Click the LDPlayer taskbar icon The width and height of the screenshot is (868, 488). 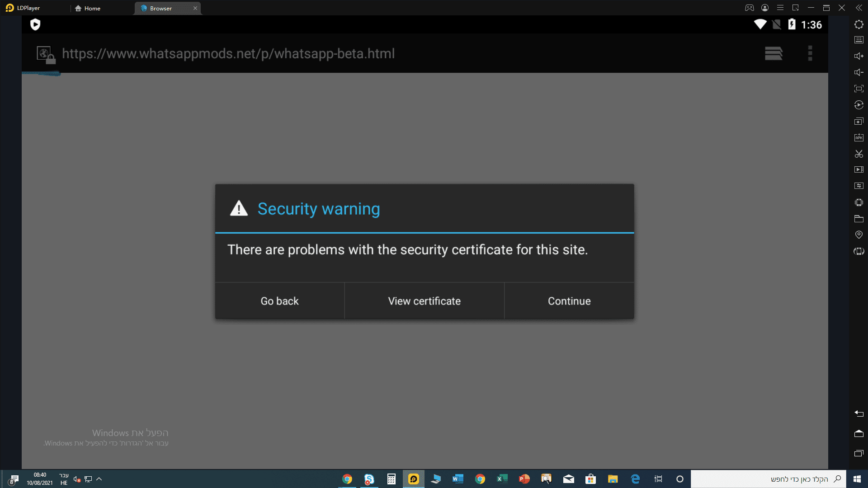point(414,479)
